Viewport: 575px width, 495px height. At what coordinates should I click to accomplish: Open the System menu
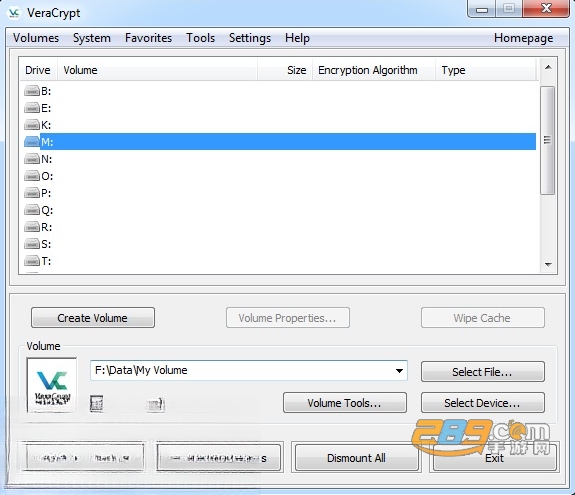tap(92, 38)
